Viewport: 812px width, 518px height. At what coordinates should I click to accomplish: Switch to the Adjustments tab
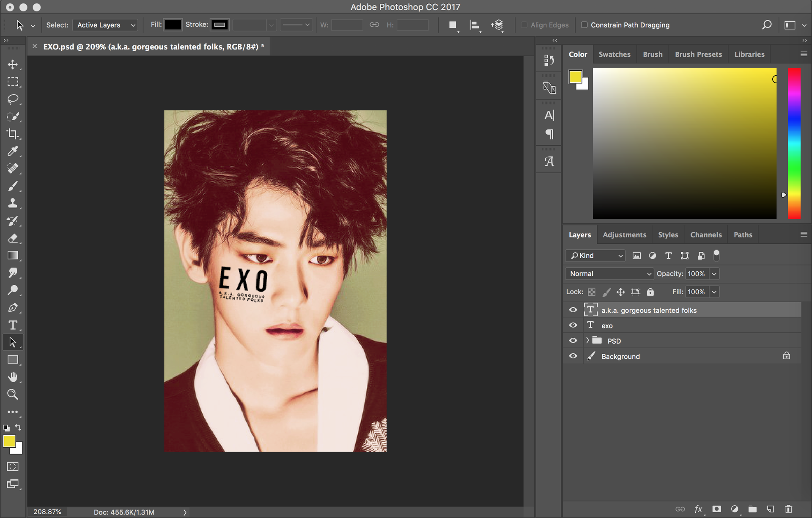[x=624, y=235]
